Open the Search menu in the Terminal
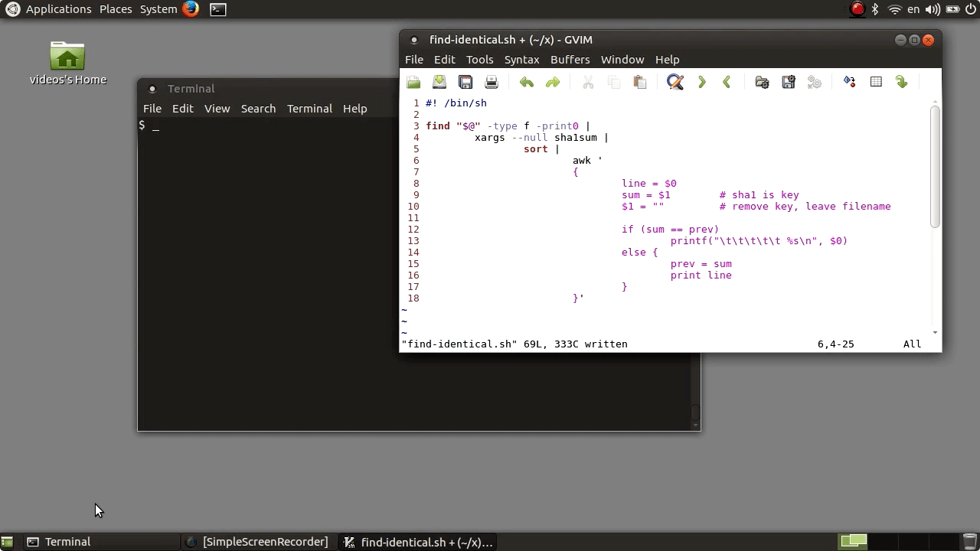 258,108
